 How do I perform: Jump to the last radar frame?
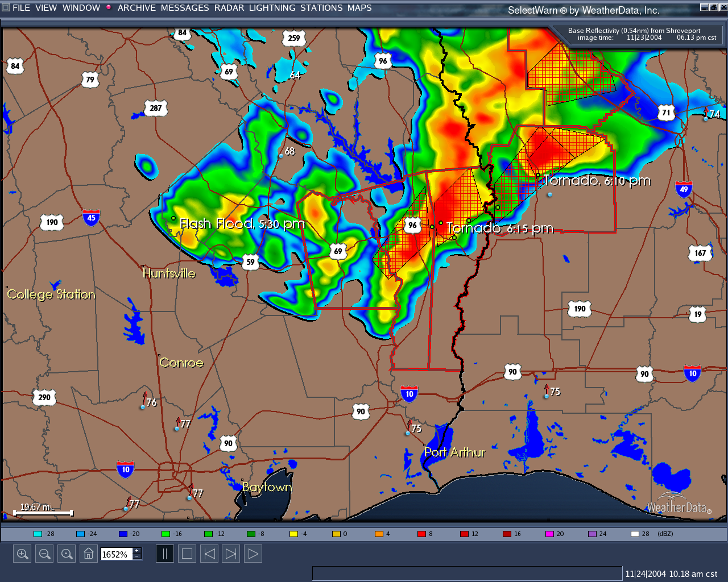point(231,553)
